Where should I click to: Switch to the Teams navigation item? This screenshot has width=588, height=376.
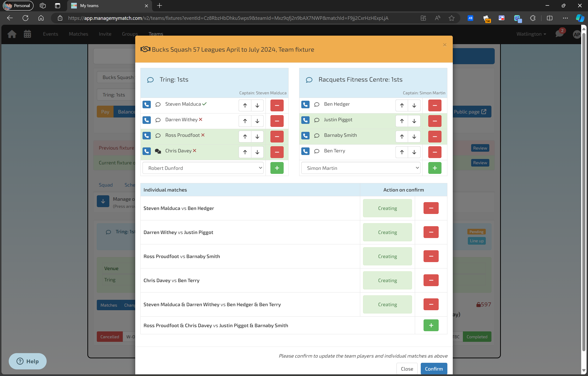pos(155,34)
